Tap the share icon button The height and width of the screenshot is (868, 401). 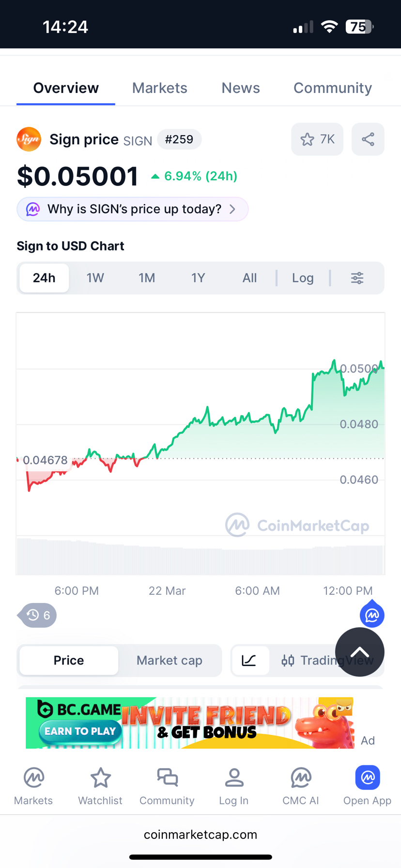[368, 139]
